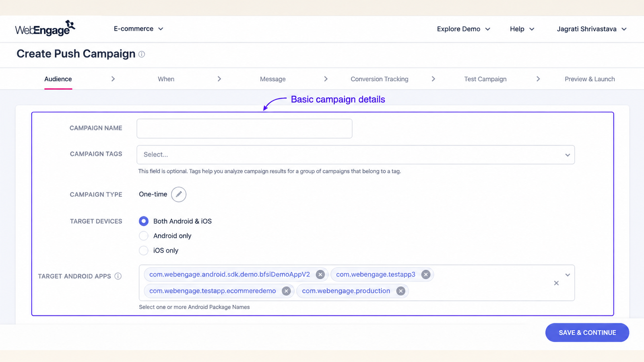Expand the Explore Demo menu
The image size is (644, 362).
(x=464, y=29)
